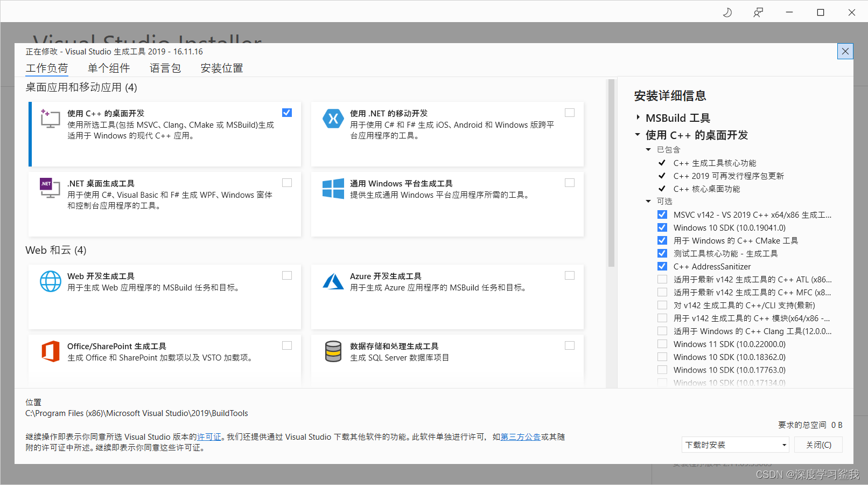The width and height of the screenshot is (868, 485).
Task: Uncheck test tools core features build tools
Action: 662,253
